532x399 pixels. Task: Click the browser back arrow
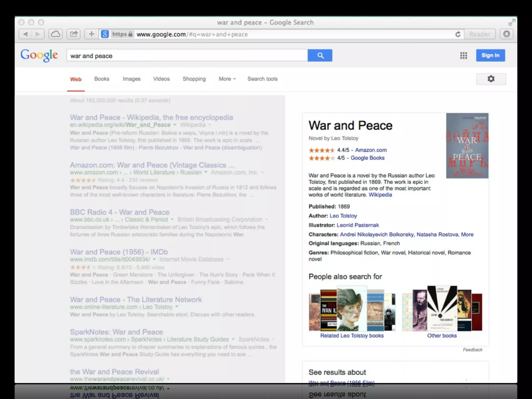coord(25,34)
